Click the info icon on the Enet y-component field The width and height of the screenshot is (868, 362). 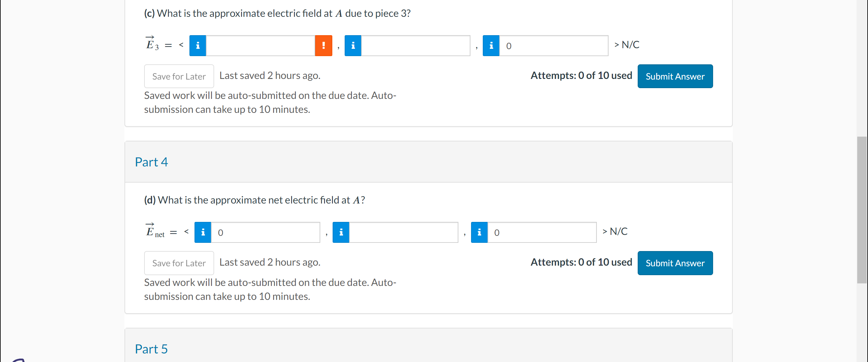click(341, 232)
